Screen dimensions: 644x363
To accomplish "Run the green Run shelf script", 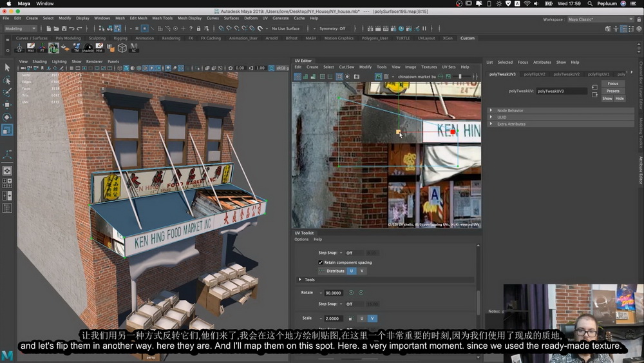I will click(53, 48).
